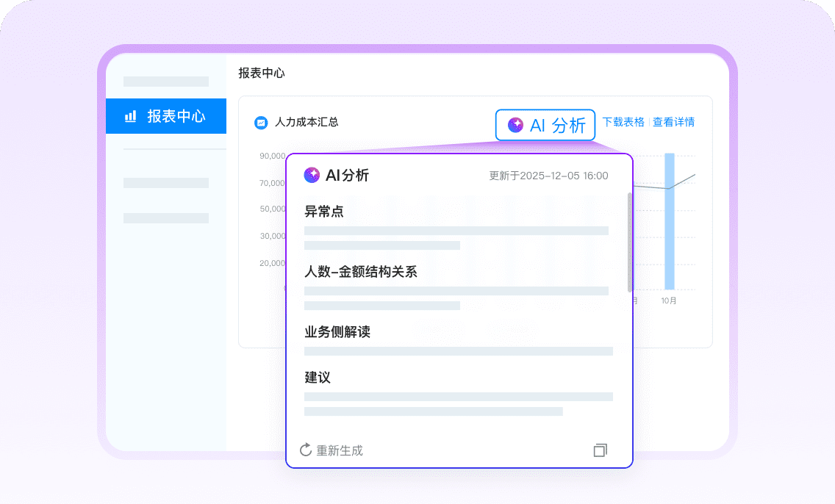Click the 业务侧解读 section heading
The width and height of the screenshot is (835, 504).
point(337,332)
